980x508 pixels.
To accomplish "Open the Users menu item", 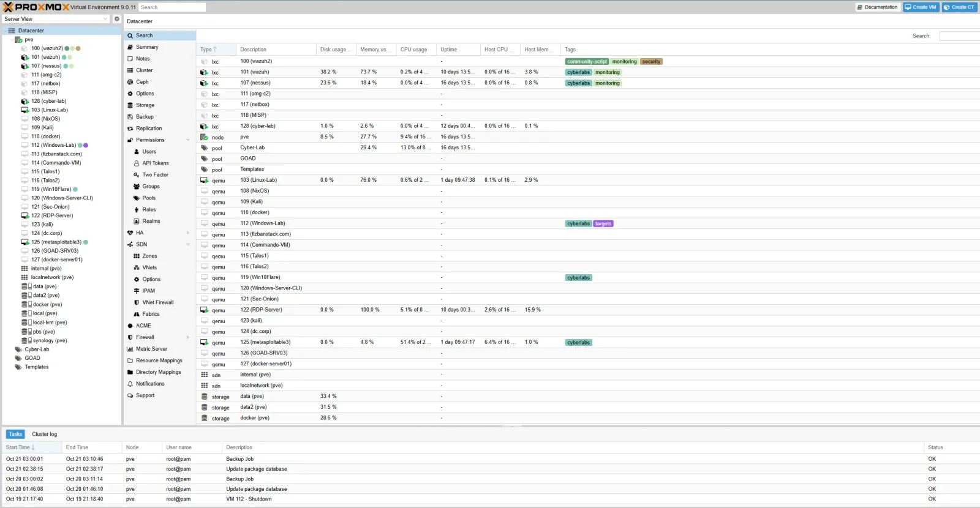I will click(159, 152).
